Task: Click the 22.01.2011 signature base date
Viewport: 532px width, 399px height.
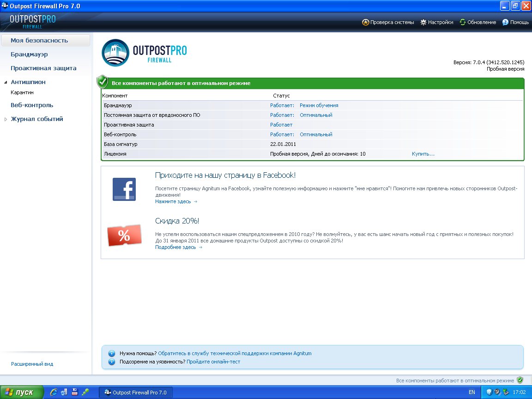Action: click(283, 144)
